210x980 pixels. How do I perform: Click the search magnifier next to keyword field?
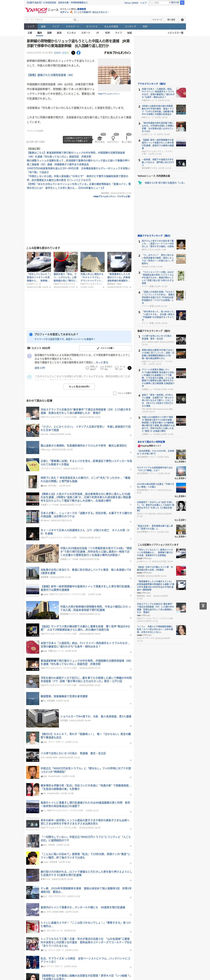click(75, 20)
